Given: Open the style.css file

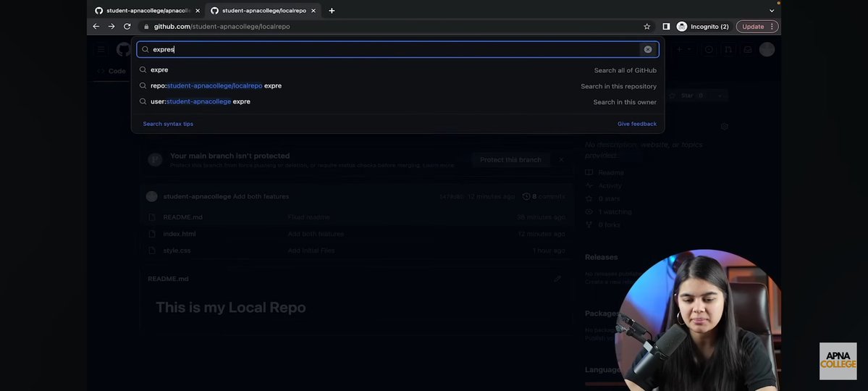Looking at the screenshot, I should coord(177,251).
